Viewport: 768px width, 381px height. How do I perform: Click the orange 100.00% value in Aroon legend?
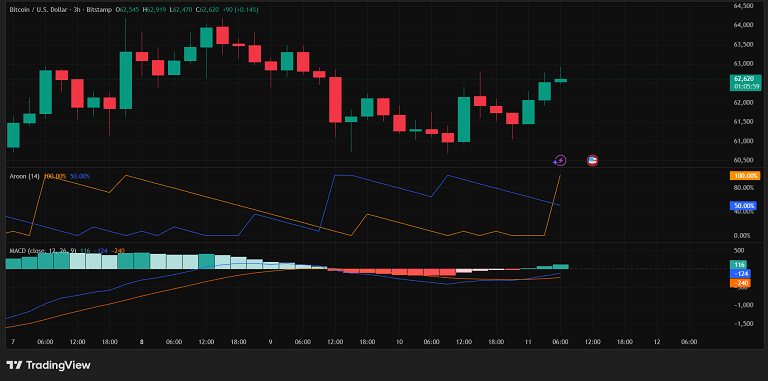(55, 176)
